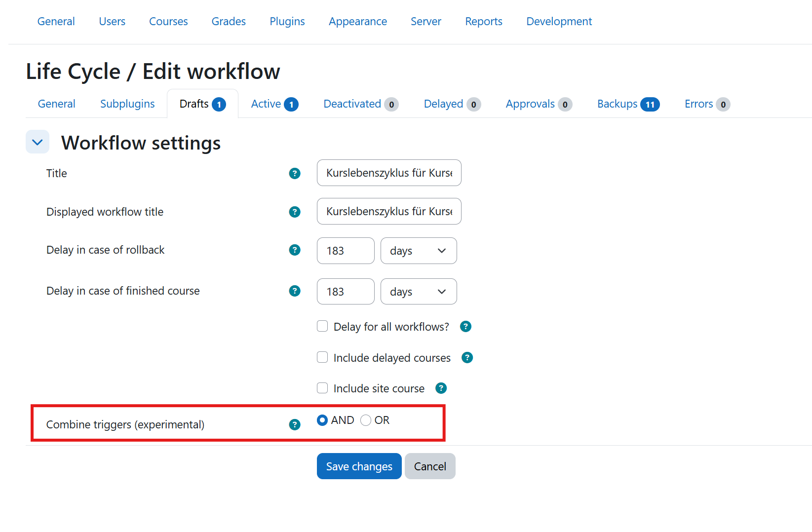Show help for Delay in case of rollback
This screenshot has width=812, height=532.
point(295,250)
